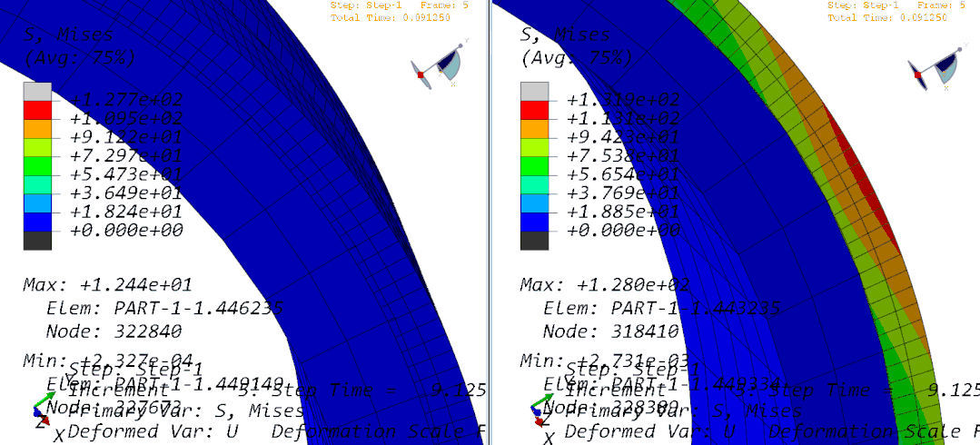Click the legend value +9.423e+01
This screenshot has width=980, height=445.
coord(623,137)
